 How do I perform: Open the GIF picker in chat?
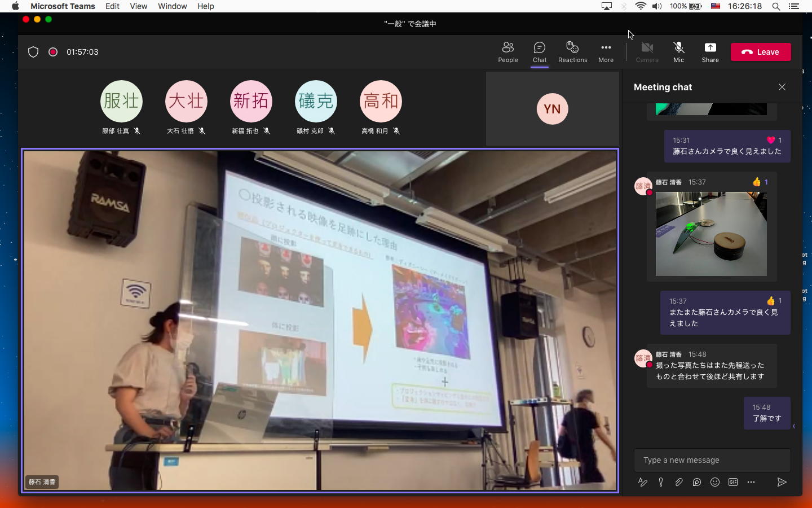tap(733, 482)
